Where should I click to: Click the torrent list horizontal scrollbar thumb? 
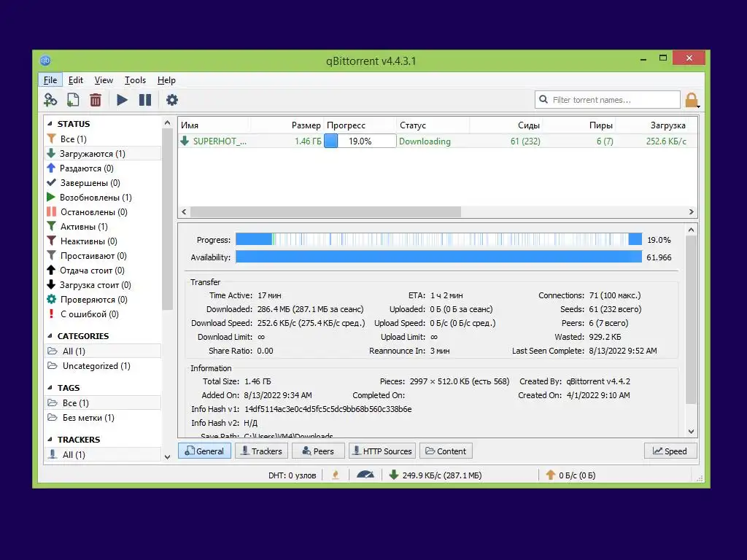click(x=325, y=212)
